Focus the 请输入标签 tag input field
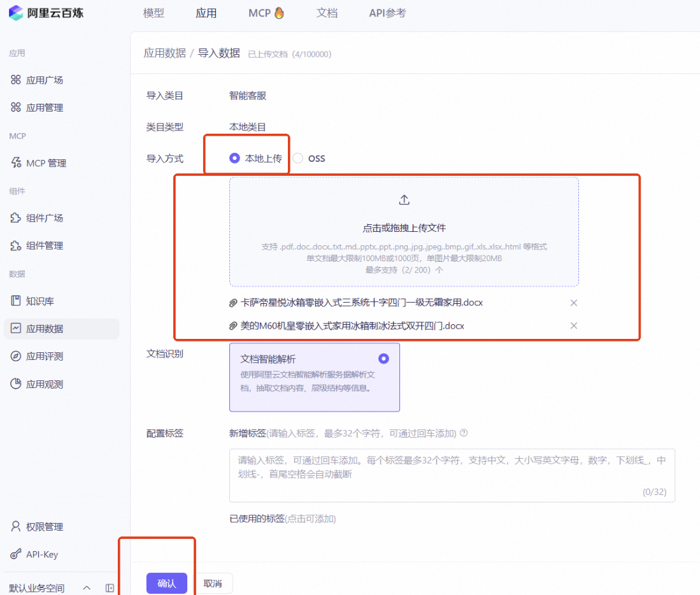The width and height of the screenshot is (700, 595). tap(452, 475)
